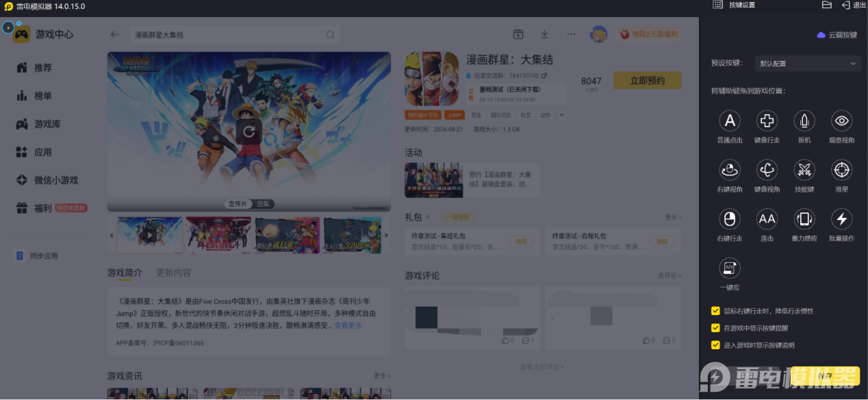Click the 立即预约 reserve button
868x400 pixels.
point(647,80)
